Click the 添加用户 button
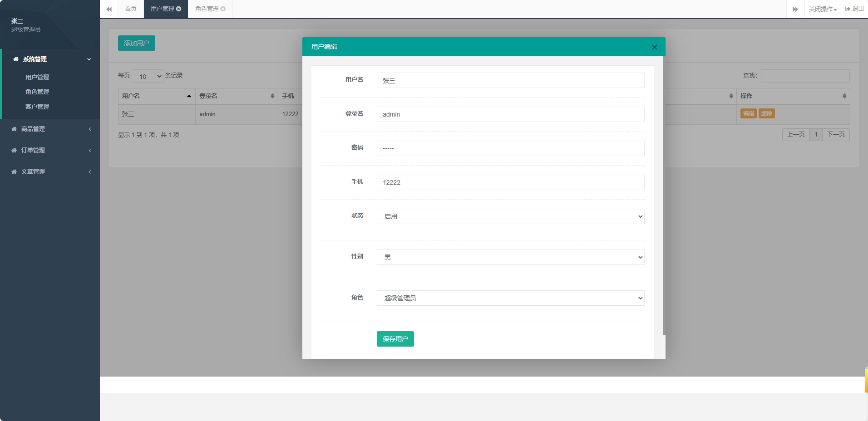Viewport: 868px width, 421px height. (137, 43)
